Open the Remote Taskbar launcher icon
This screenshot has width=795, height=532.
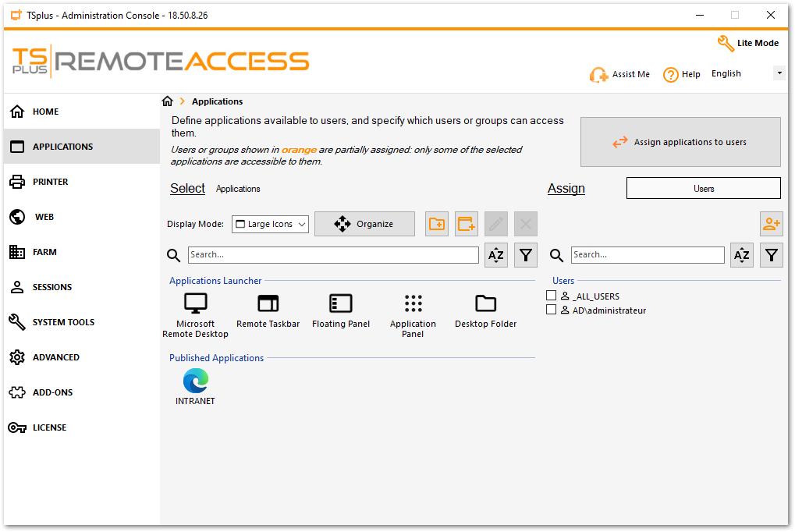[x=268, y=304]
